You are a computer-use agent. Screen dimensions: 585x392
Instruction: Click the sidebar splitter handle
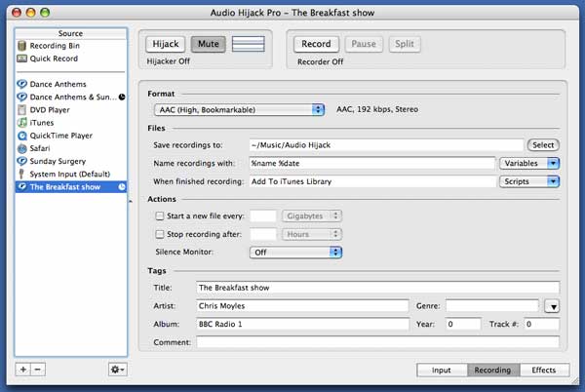tap(131, 201)
